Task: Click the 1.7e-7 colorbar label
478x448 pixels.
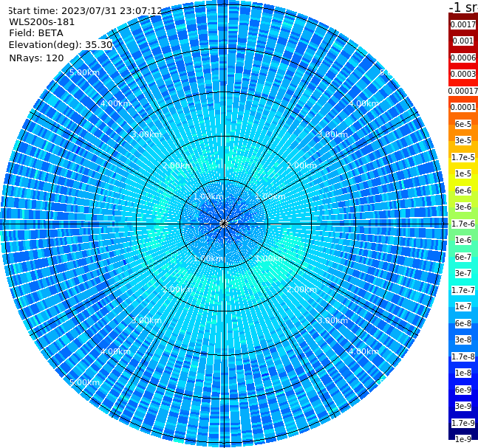Action: click(463, 290)
